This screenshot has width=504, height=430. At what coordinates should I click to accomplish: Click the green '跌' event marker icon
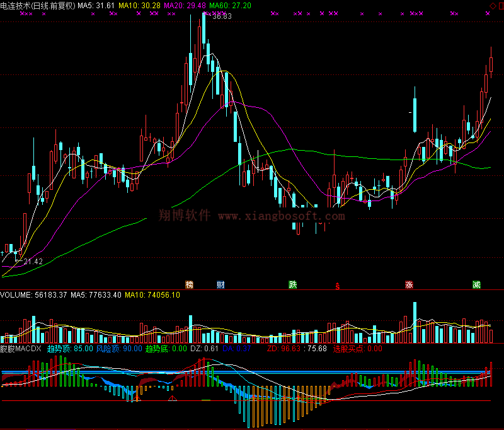(292, 285)
